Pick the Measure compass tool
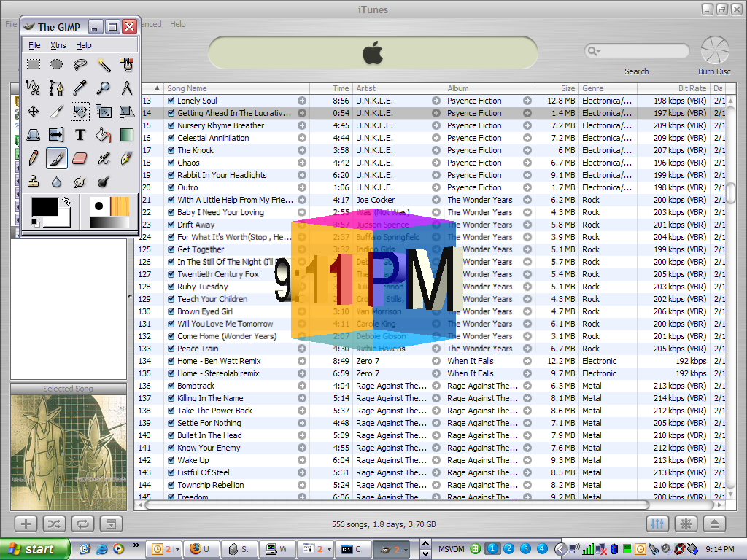747x560 pixels. click(x=127, y=87)
